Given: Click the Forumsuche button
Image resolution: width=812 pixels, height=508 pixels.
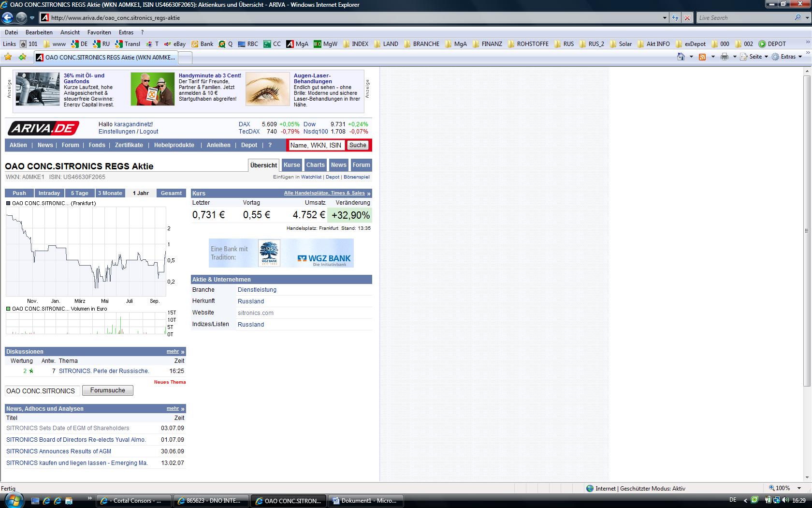Looking at the screenshot, I should point(108,390).
